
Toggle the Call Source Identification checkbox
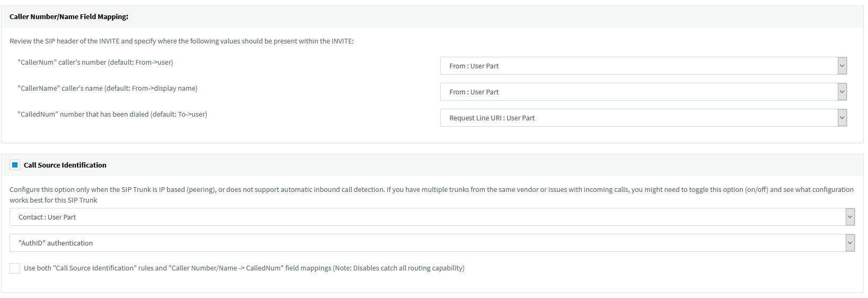click(15, 165)
